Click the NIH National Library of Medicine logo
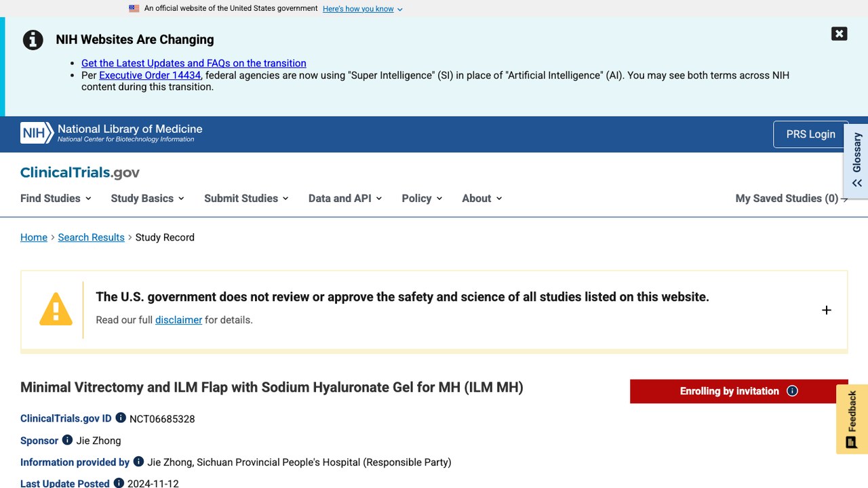 coord(111,134)
